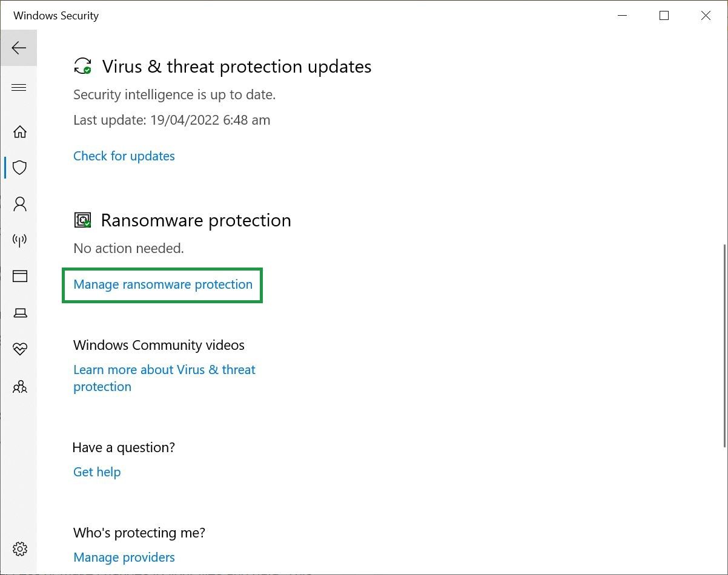Click Check for updates
This screenshot has width=728, height=575.
[124, 156]
